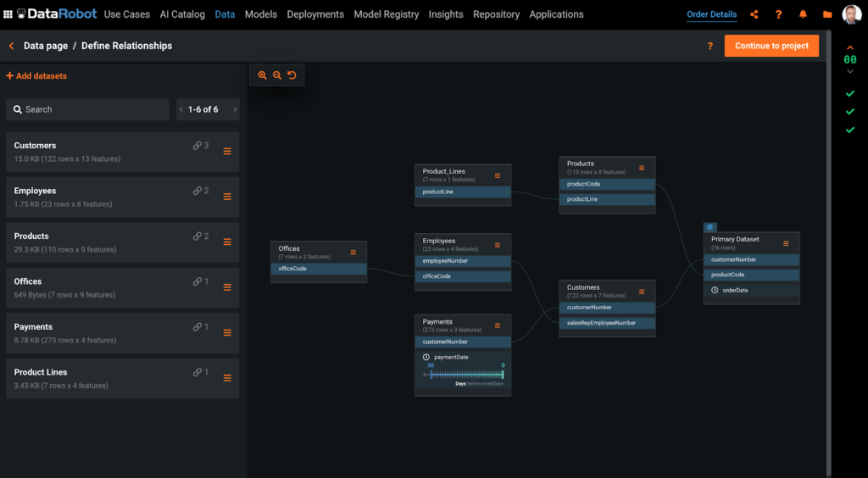The height and width of the screenshot is (478, 868).
Task: Click the DataRobot logo
Action: (57, 14)
